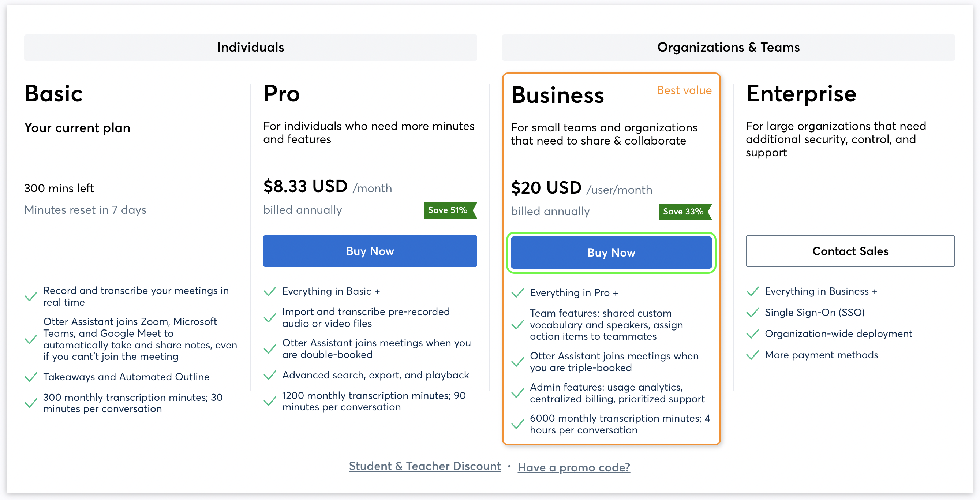Image resolution: width=980 pixels, height=500 pixels.
Task: Click the Enterprise plan heading
Action: point(801,94)
